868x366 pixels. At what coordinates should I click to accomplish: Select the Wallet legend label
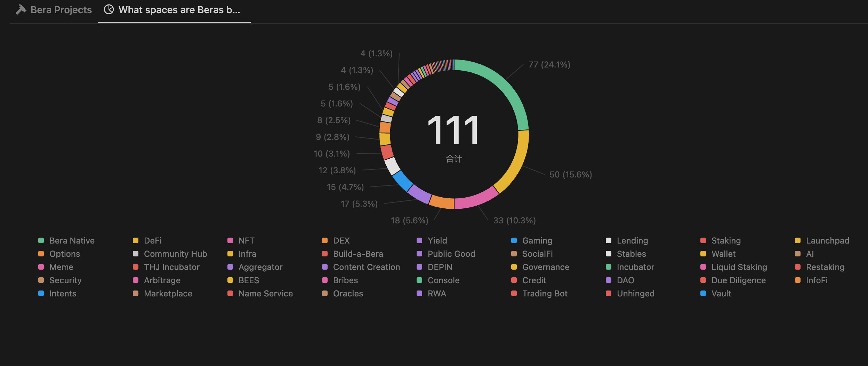point(723,254)
